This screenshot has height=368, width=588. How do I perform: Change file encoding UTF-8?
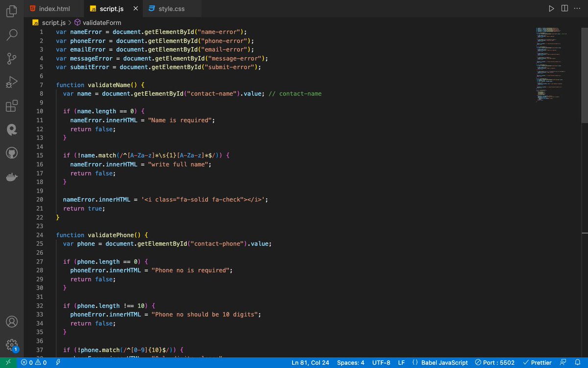click(x=381, y=363)
